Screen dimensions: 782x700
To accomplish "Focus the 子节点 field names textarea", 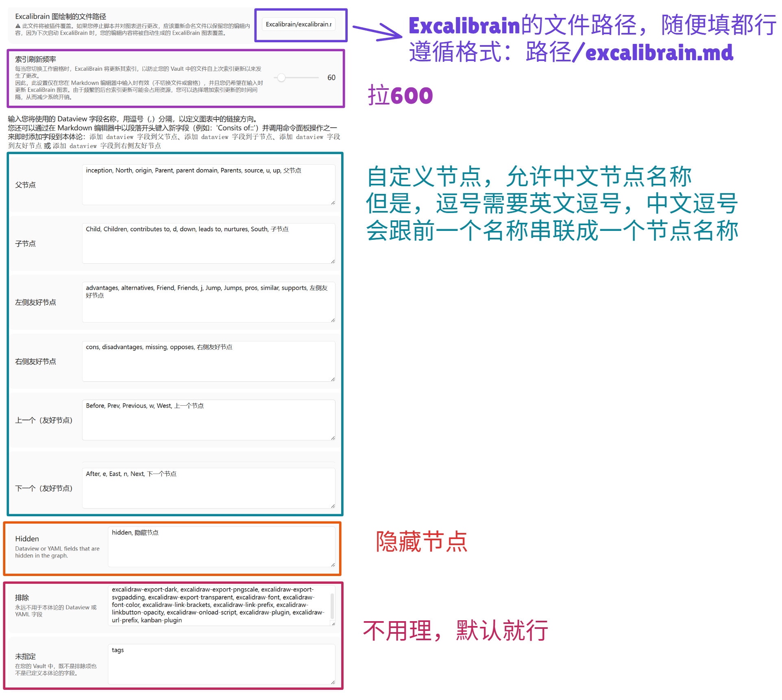I will pyautogui.click(x=208, y=243).
